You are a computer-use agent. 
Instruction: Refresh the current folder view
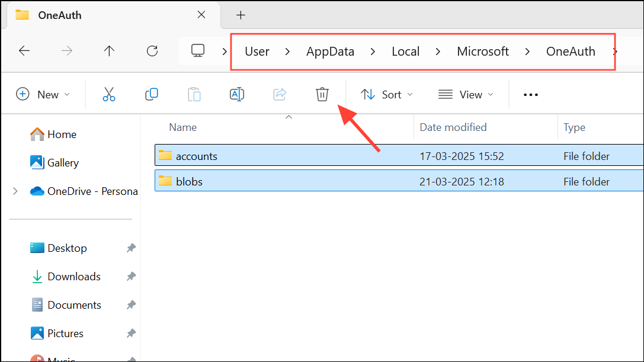pyautogui.click(x=152, y=51)
